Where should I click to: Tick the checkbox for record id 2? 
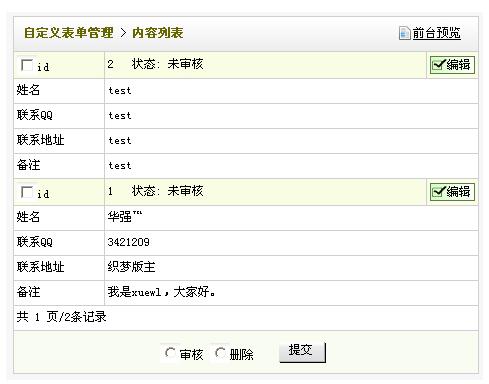tap(27, 65)
